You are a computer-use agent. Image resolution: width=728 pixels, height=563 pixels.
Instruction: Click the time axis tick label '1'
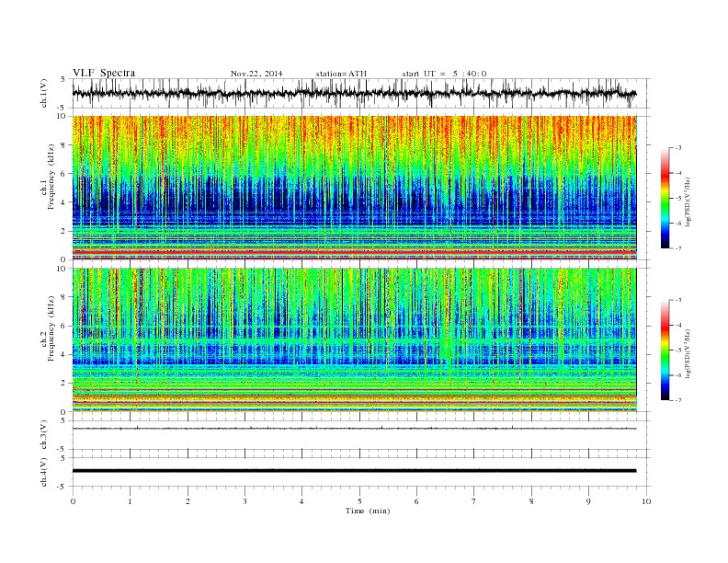click(x=130, y=501)
